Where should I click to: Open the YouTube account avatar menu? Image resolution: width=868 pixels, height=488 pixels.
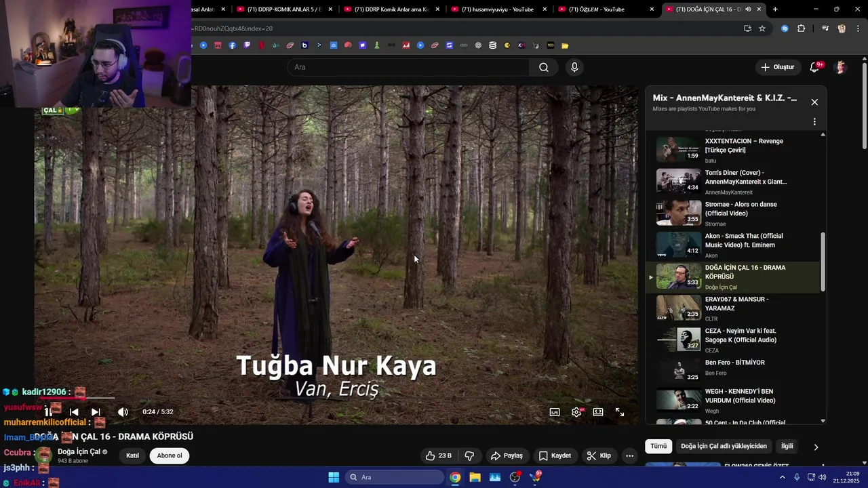841,67
